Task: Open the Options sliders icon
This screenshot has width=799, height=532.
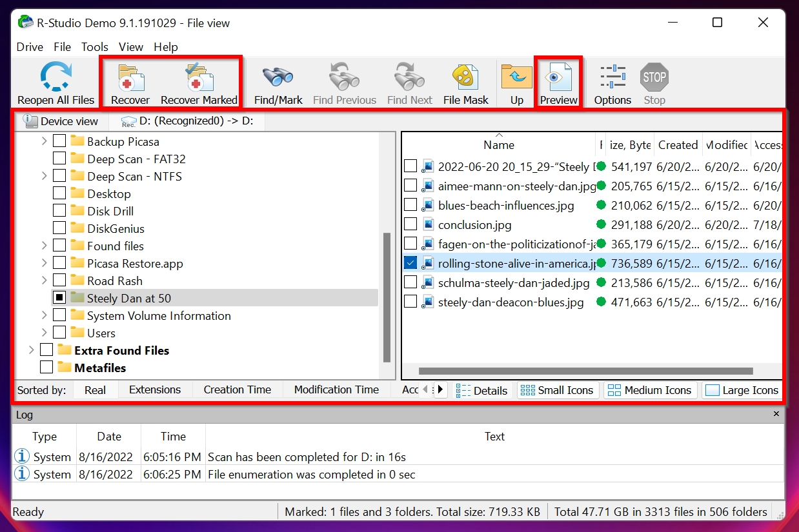Action: [612, 77]
